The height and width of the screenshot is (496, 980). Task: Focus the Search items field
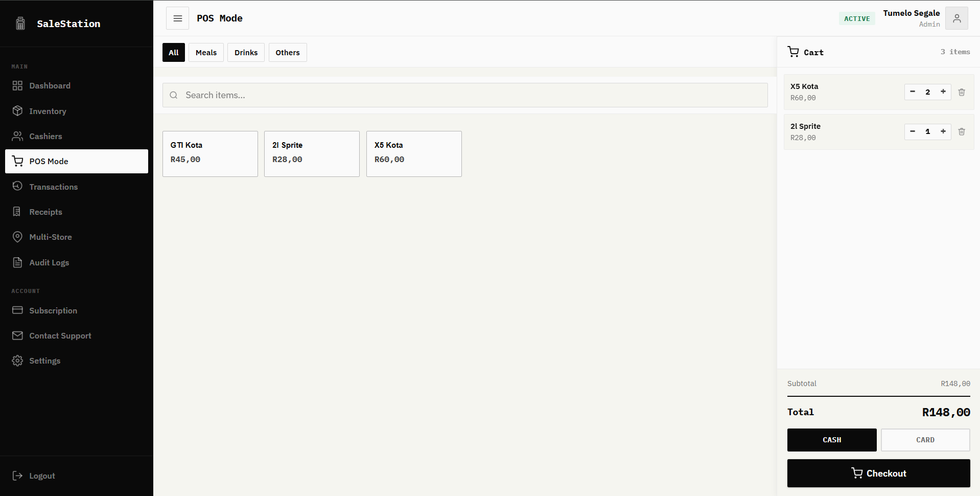tap(465, 95)
